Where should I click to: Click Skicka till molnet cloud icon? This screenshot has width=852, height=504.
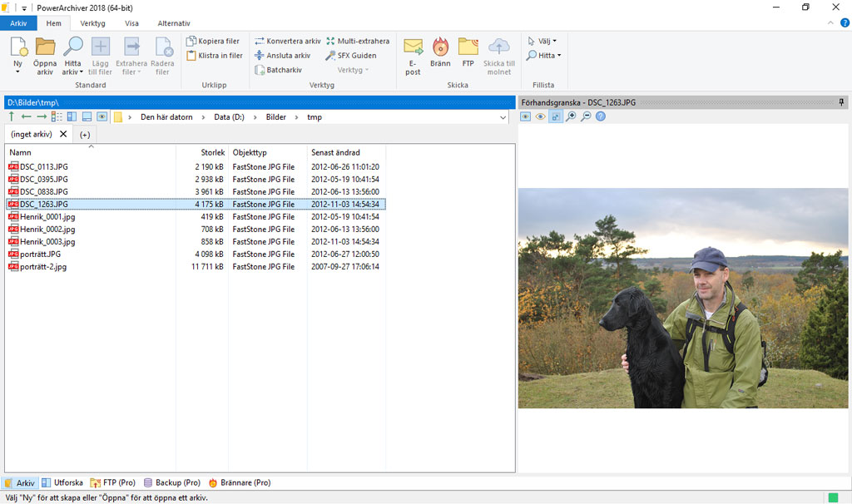click(499, 47)
